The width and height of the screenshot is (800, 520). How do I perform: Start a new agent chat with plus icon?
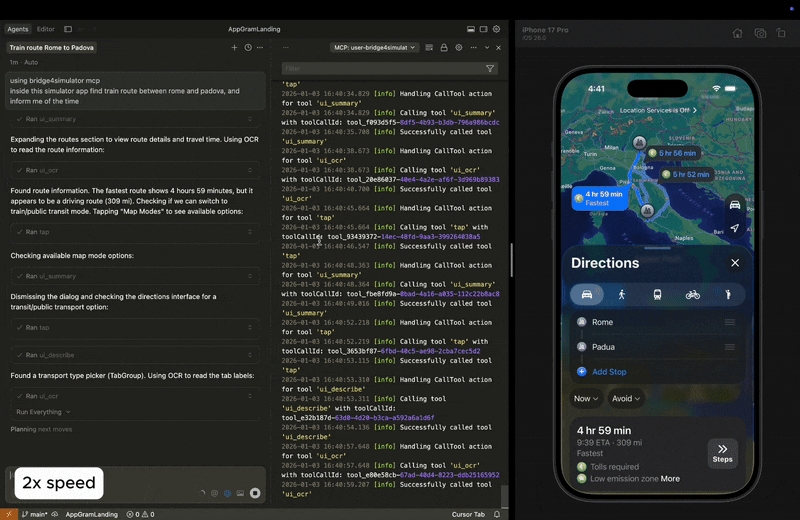[234, 47]
